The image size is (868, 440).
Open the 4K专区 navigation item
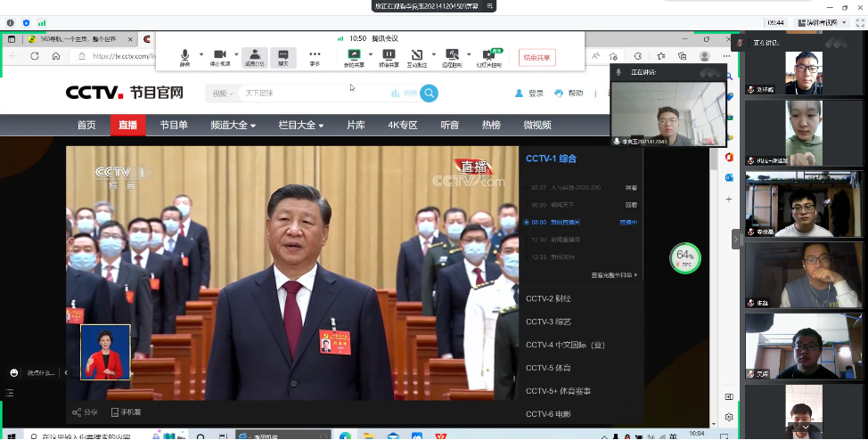401,126
